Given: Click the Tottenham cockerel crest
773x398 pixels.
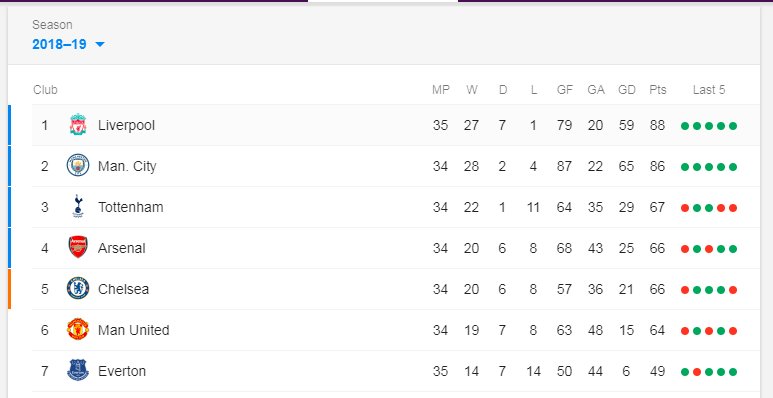Looking at the screenshot, I should point(77,207).
